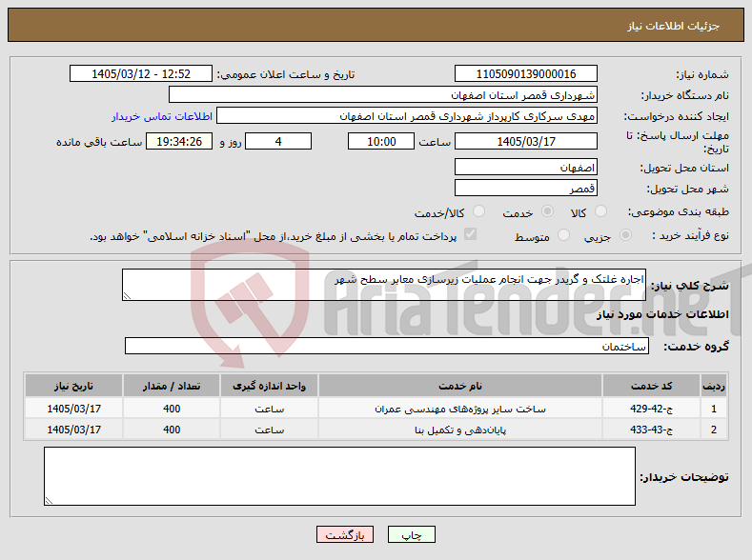Click the ساعت باقی مانده label
The image size is (752, 560).
[x=99, y=142]
